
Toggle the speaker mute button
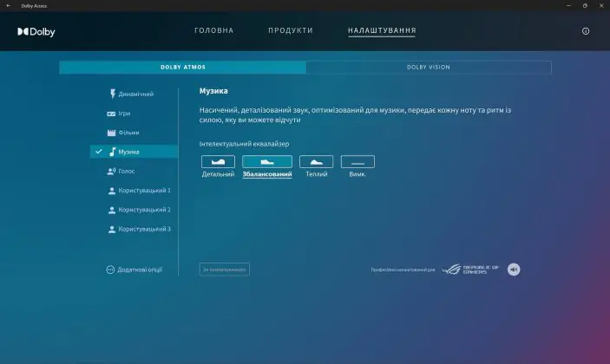click(x=514, y=270)
